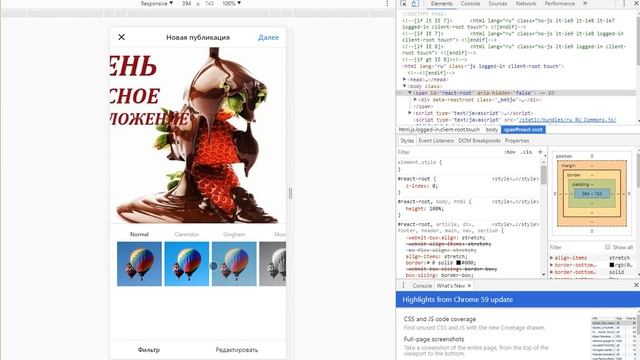Click the #react-root z-index rule value
640x360 pixels.
[435, 186]
